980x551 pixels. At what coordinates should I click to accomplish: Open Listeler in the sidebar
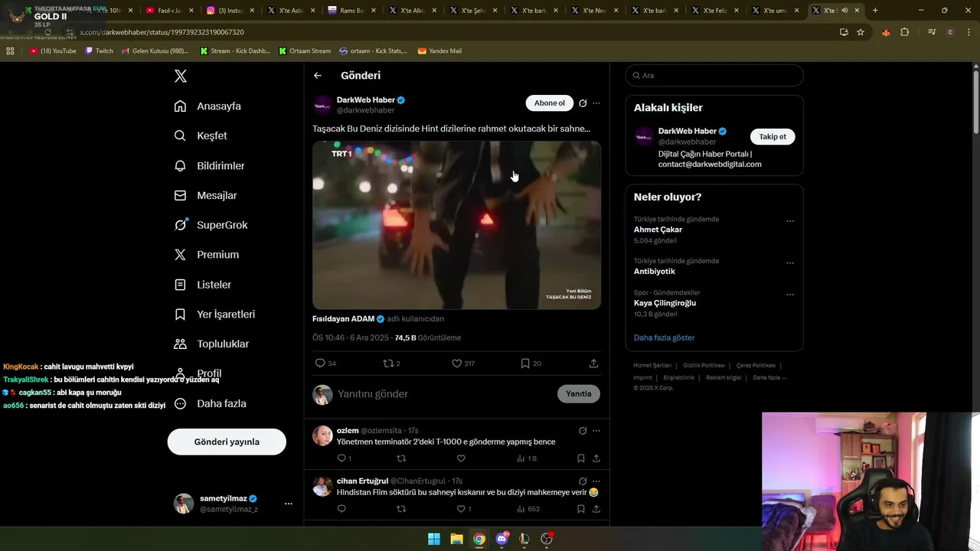pos(202,285)
